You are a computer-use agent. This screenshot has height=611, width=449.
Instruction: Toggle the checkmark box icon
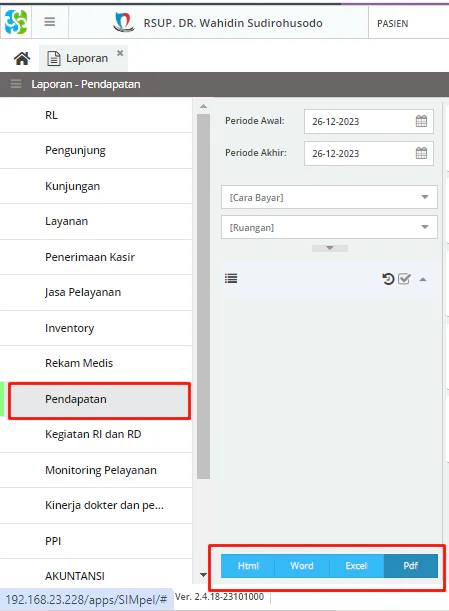(x=404, y=279)
